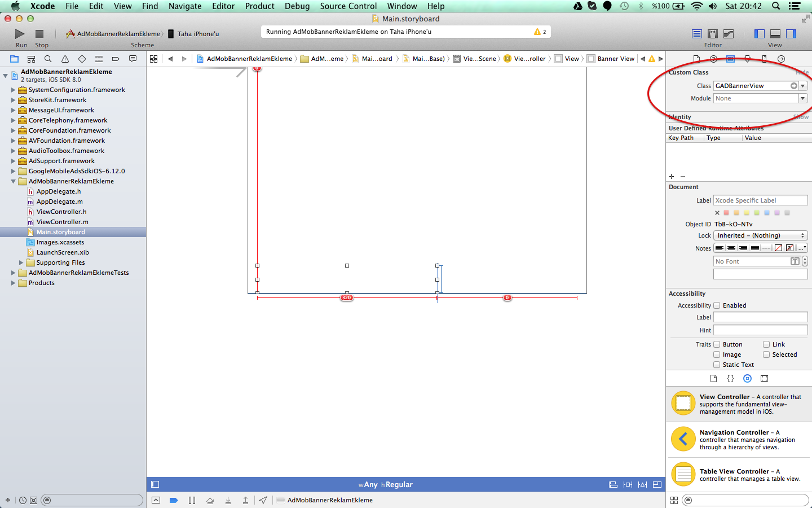Open the Xcode menu
Screen dimensions: 812x508
[x=42, y=6]
